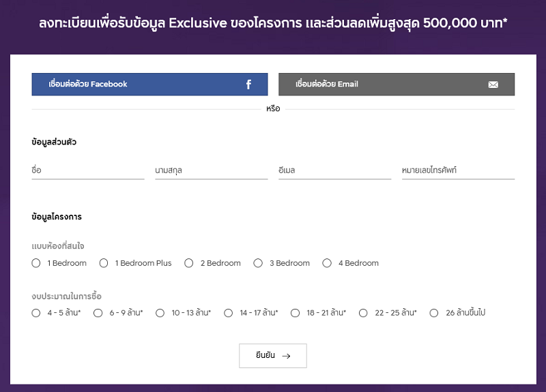
Task: Select the 1 Bedroom radio option
Action: 36,263
